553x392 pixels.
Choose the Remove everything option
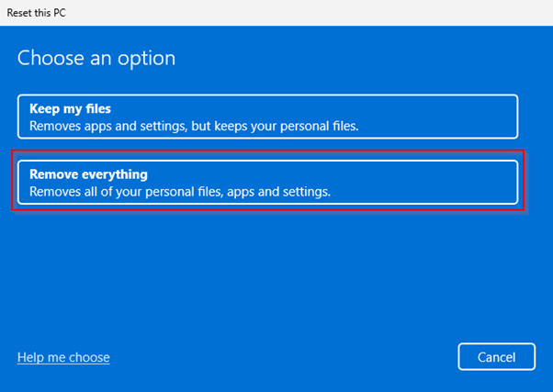(x=267, y=183)
